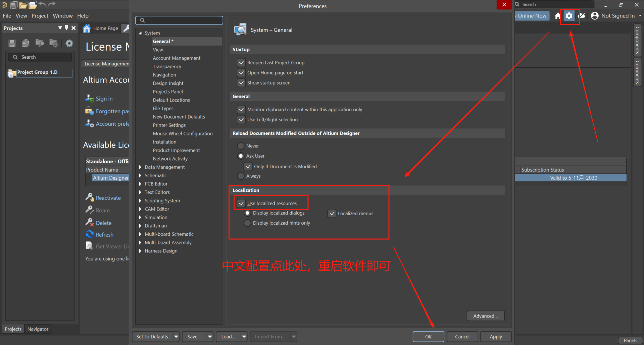Click the Undo arrow in top toolbar
644x345 pixels.
point(42,4)
